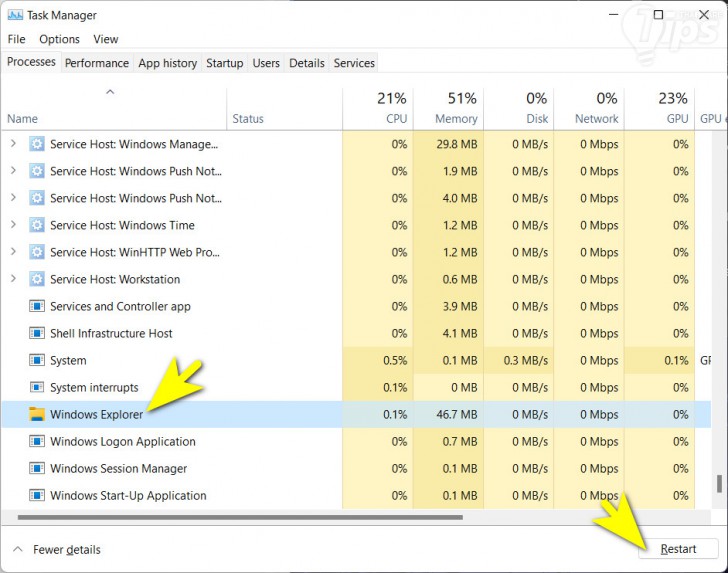728x573 pixels.
Task: Click System row 0.5% CPU value
Action: (x=395, y=360)
